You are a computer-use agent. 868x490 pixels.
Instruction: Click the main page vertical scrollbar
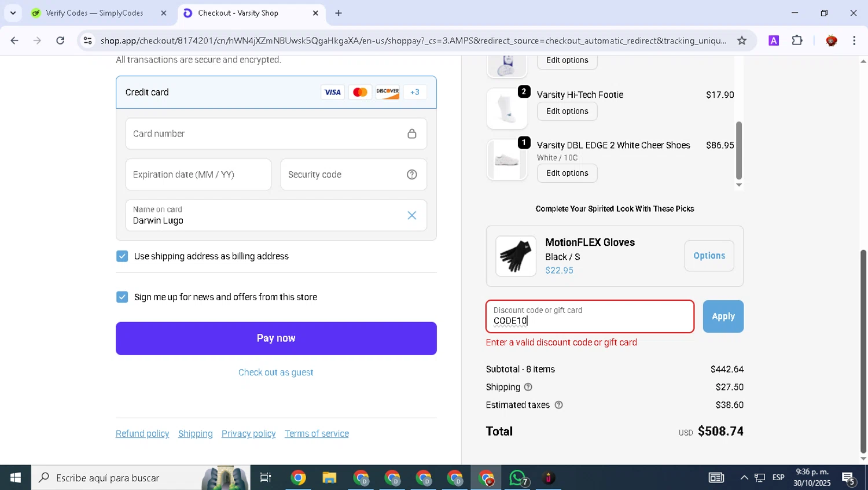pyautogui.click(x=863, y=351)
